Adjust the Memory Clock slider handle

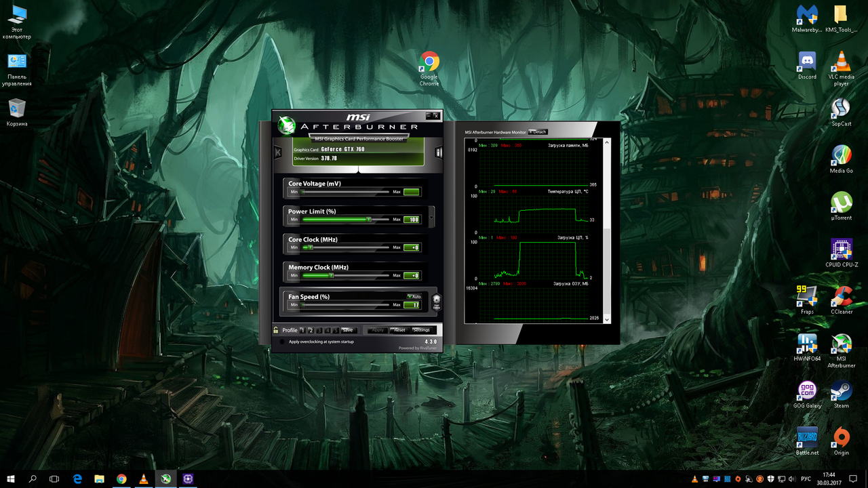(x=331, y=275)
